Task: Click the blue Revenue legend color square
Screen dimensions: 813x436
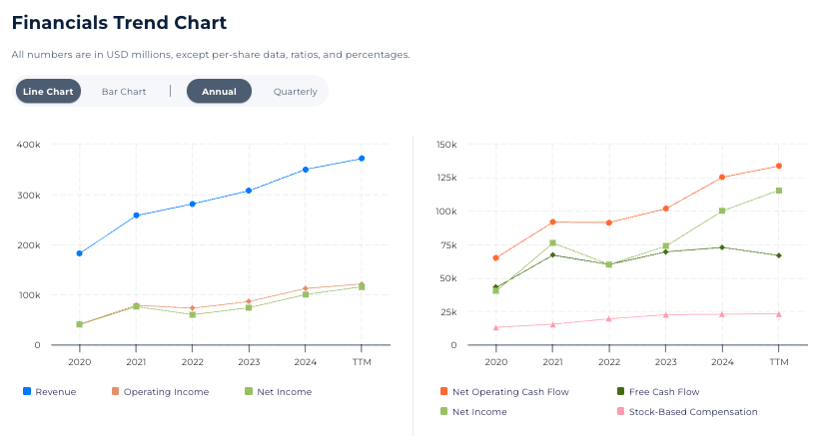Action: click(x=27, y=392)
